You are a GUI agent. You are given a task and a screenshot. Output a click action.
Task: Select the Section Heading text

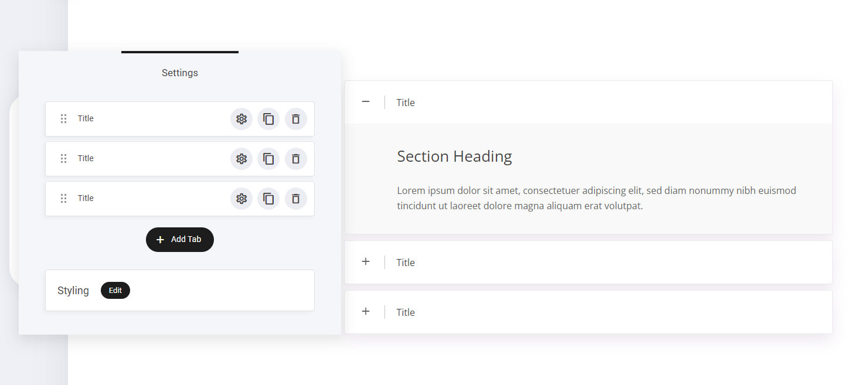click(454, 156)
